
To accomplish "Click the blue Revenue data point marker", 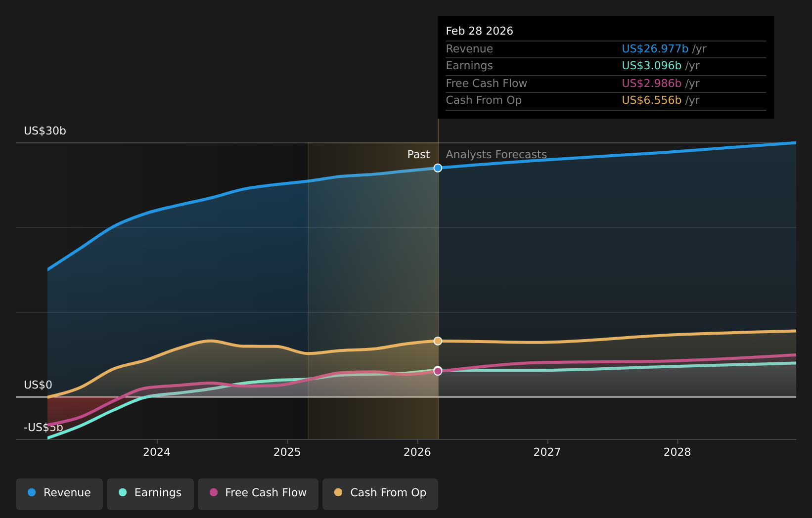I will coord(438,168).
